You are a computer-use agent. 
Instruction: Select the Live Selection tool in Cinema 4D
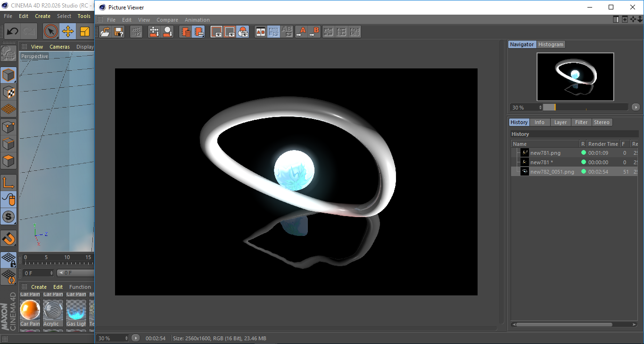click(x=50, y=32)
